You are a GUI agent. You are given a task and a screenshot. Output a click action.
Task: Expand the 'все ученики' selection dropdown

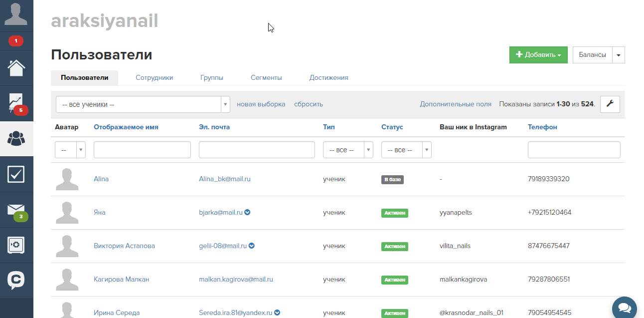(x=143, y=105)
